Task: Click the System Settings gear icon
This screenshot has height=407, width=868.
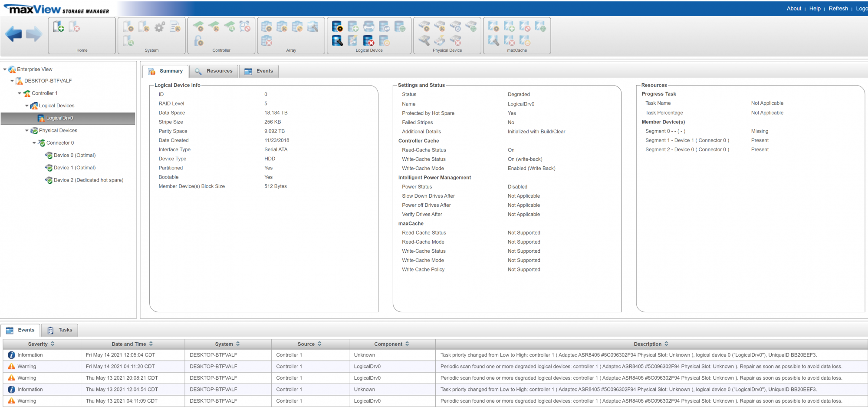Action: (x=160, y=27)
